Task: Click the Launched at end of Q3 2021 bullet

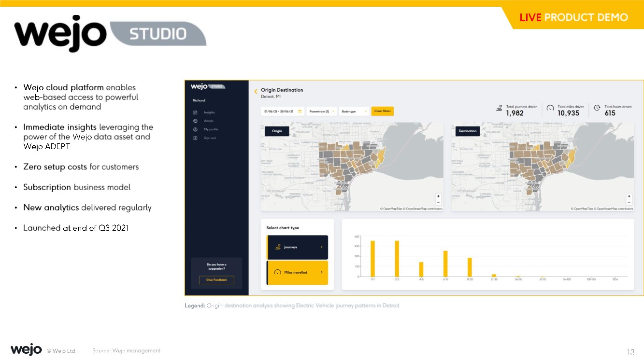Action: click(x=76, y=228)
